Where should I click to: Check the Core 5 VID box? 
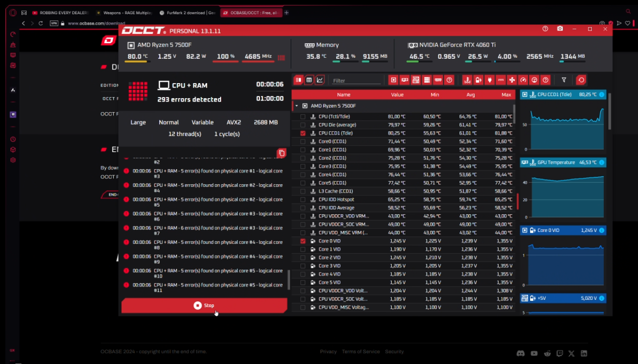(303, 282)
